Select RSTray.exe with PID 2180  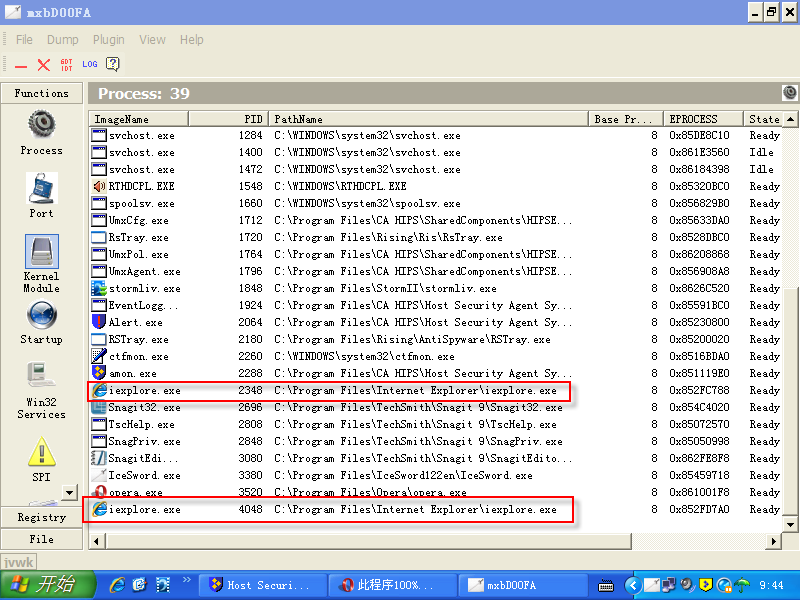tap(435, 340)
